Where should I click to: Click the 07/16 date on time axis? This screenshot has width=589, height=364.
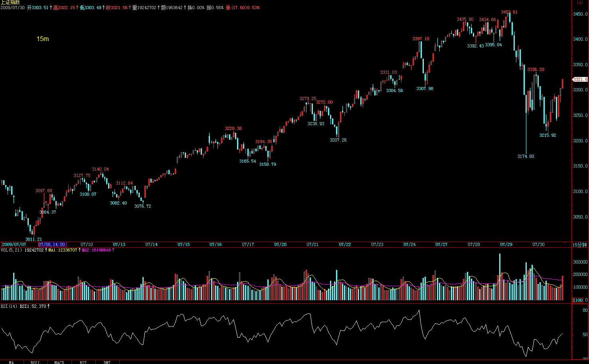(215, 245)
